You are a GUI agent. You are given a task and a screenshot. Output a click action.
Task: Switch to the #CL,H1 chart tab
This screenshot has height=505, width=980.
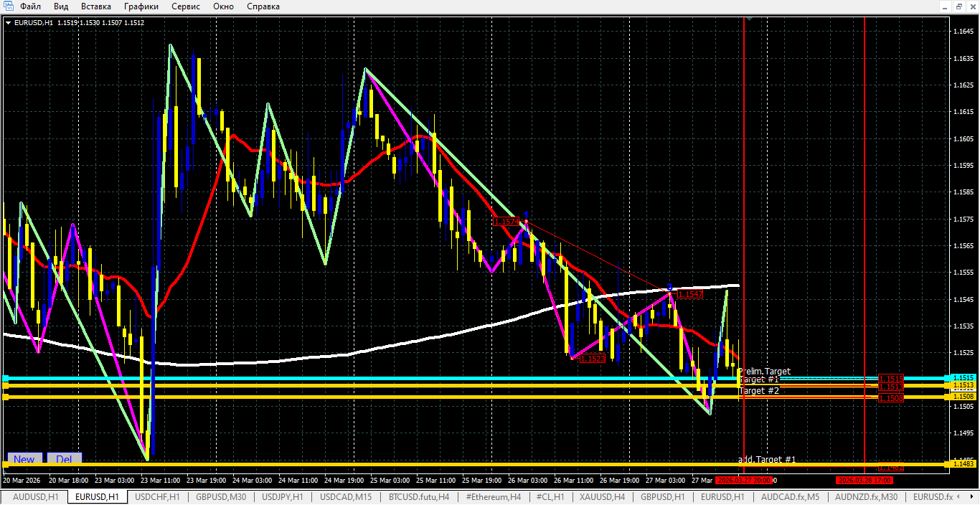tap(550, 496)
